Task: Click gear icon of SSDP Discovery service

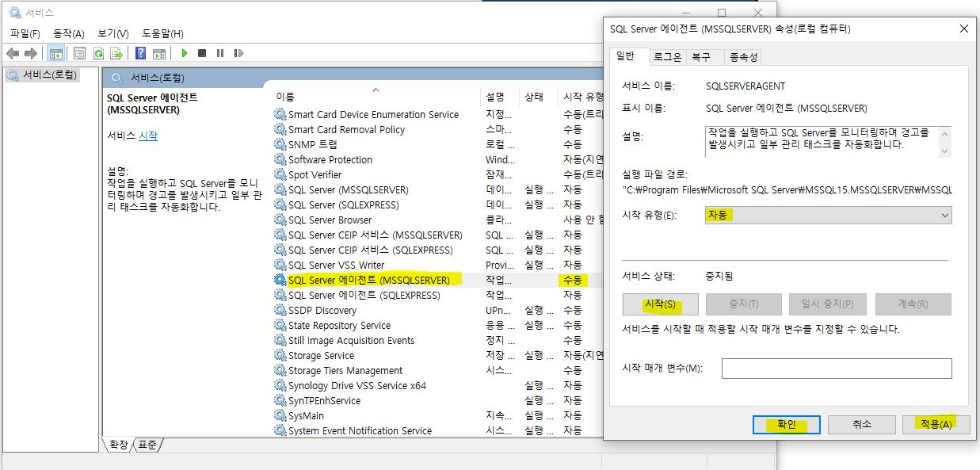Action: (280, 310)
